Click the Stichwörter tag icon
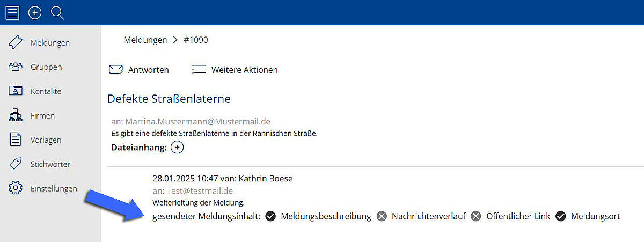644x242 pixels. (16, 164)
